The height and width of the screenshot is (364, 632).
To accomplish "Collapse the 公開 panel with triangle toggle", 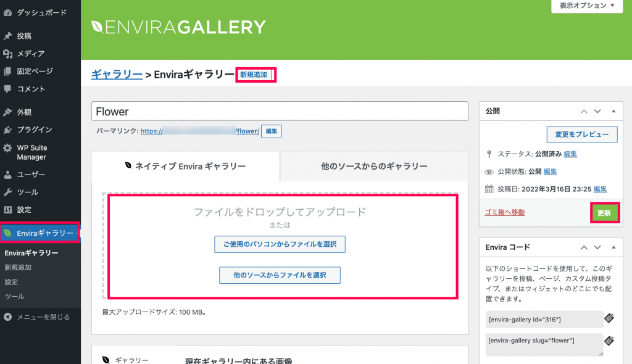I will tap(613, 111).
